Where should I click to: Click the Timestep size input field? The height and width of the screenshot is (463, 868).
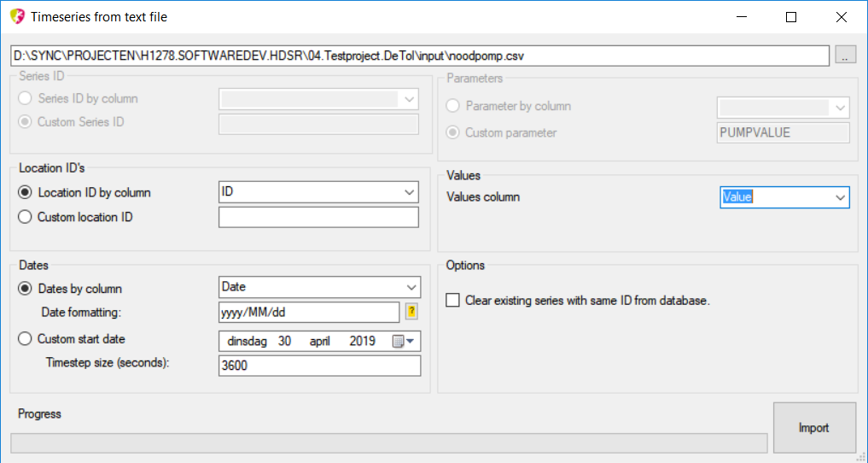(319, 366)
